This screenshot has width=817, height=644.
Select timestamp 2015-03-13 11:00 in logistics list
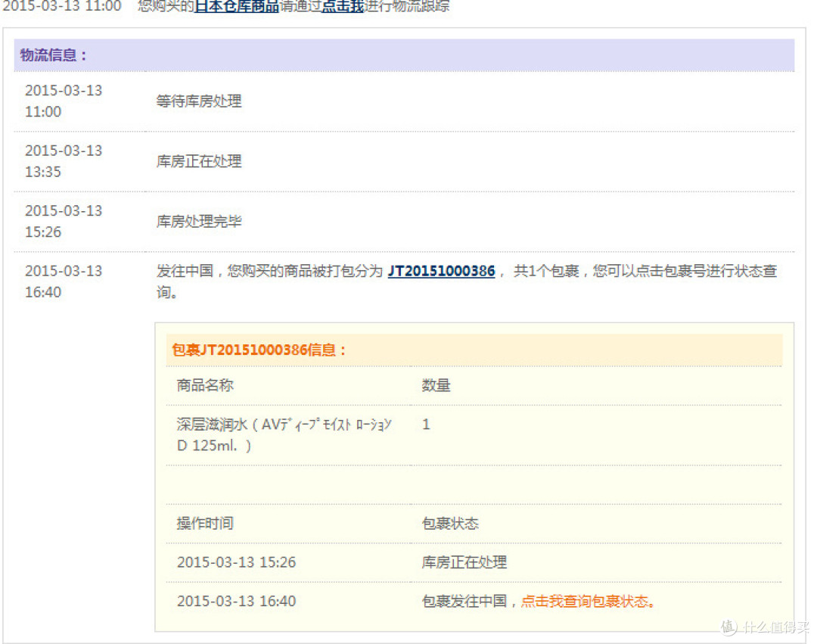coord(64,101)
